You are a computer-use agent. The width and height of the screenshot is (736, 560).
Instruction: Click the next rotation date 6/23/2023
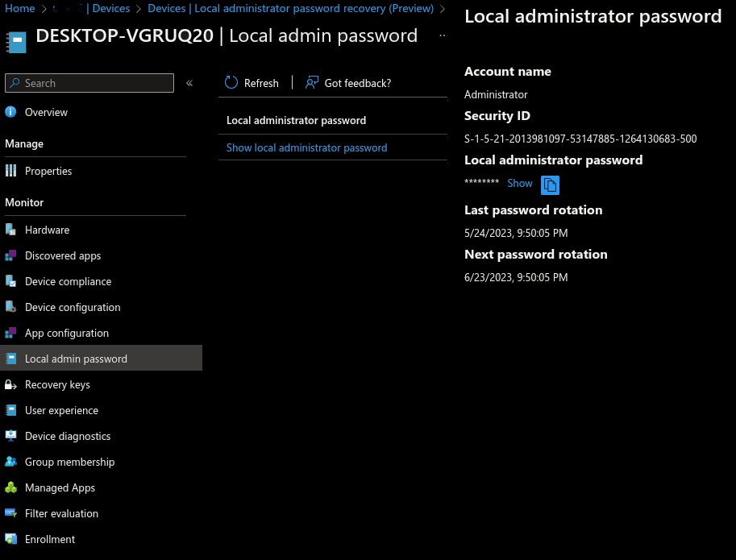coord(516,277)
